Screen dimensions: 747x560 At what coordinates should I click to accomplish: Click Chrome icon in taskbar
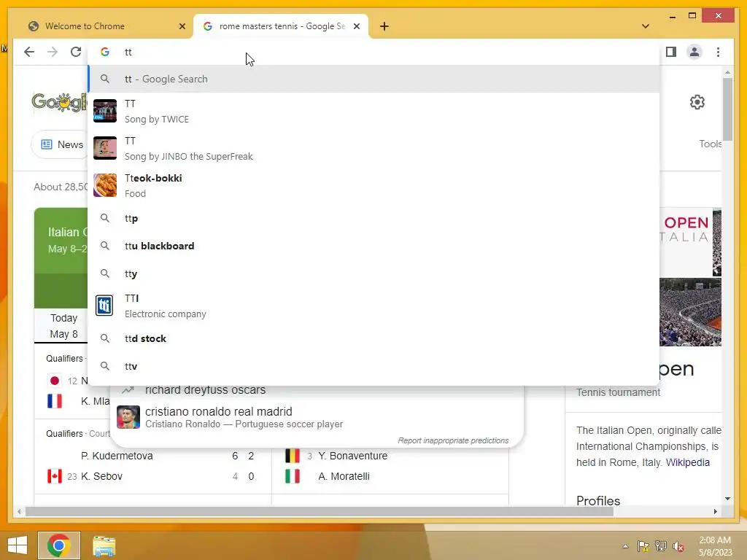(59, 545)
